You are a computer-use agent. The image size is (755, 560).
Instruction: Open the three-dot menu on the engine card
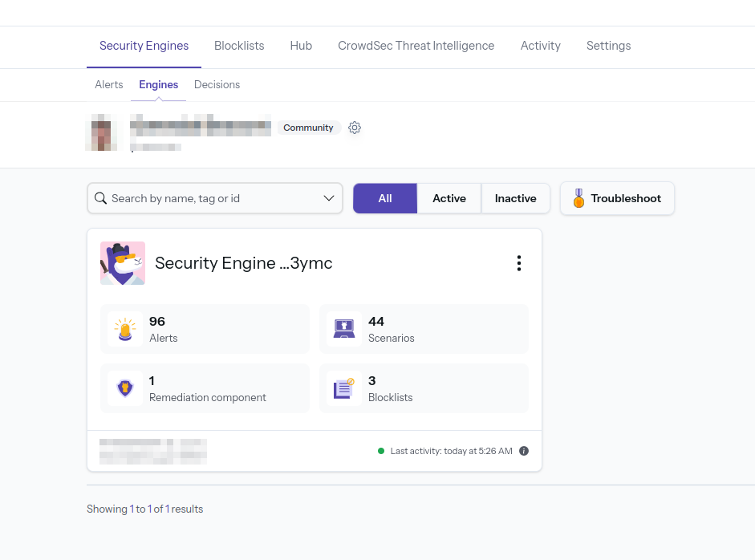coord(518,263)
